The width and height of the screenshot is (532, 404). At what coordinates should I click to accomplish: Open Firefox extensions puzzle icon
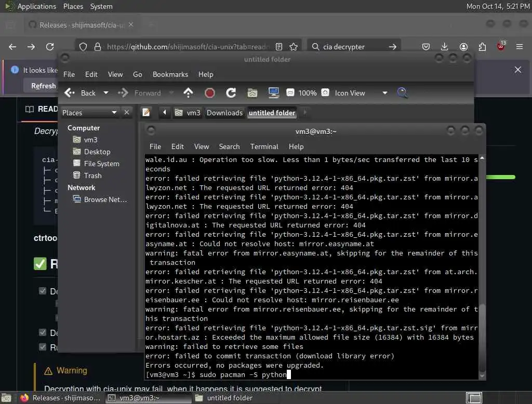482,47
